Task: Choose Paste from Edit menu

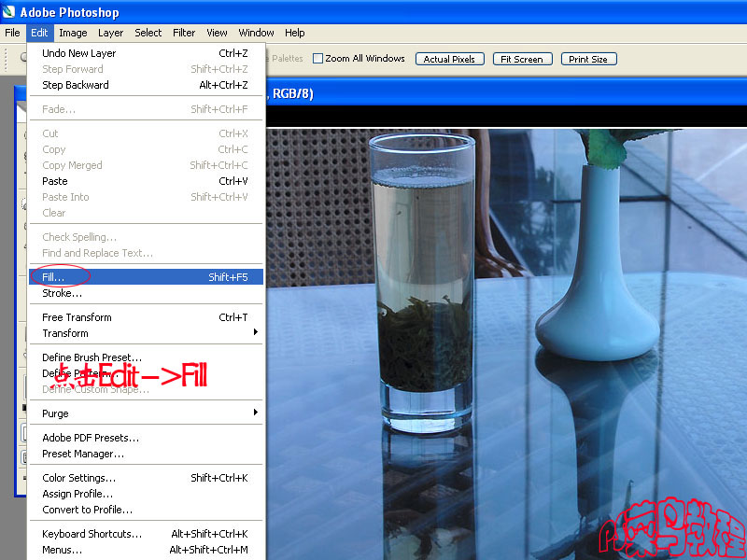Action: click(x=146, y=181)
